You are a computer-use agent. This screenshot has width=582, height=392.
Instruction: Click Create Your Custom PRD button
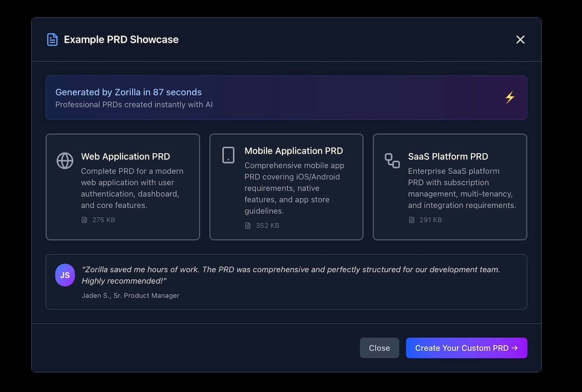(467, 348)
